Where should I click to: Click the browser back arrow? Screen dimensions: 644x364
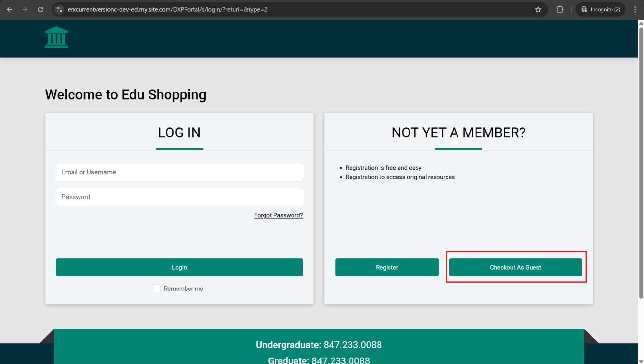tap(10, 9)
